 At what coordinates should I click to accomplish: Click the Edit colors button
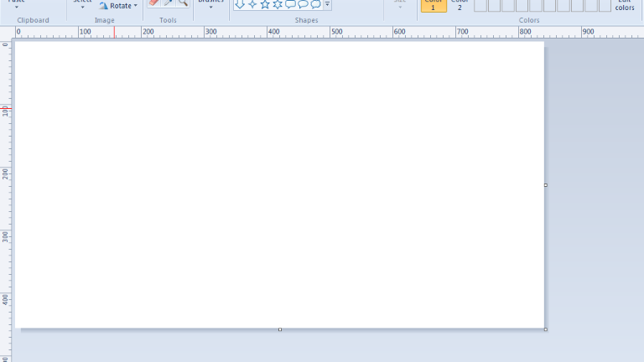tap(625, 5)
